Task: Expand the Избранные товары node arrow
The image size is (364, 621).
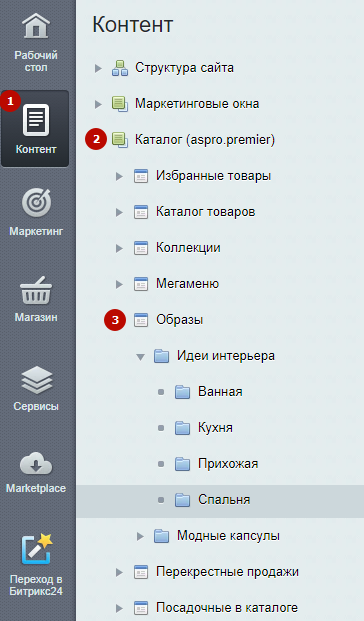Action: (119, 176)
